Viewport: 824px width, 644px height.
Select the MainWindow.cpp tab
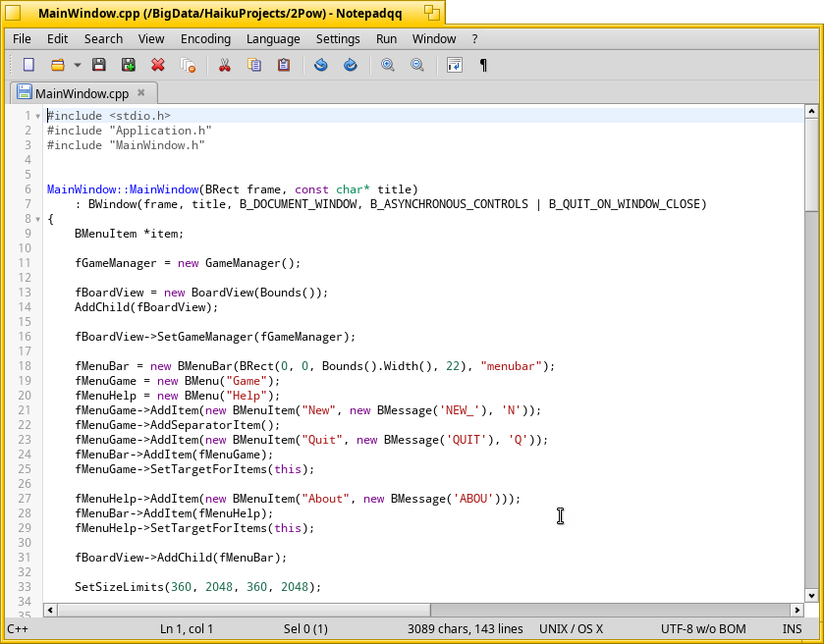pos(82,93)
